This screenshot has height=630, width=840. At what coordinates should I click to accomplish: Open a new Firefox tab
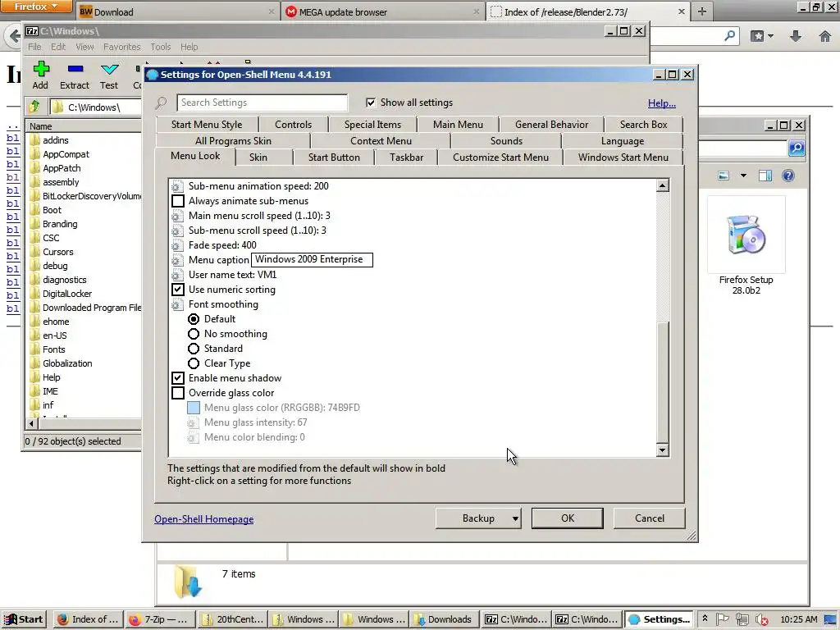point(702,11)
